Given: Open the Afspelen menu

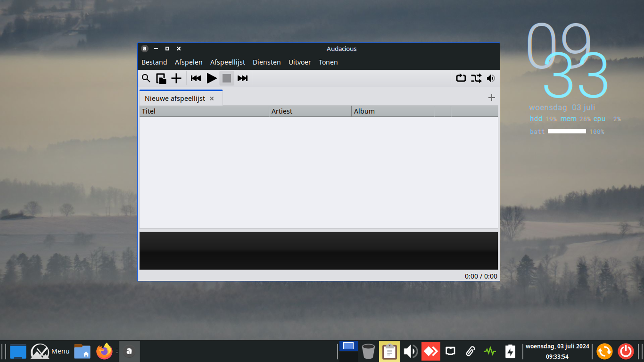Looking at the screenshot, I should 189,62.
